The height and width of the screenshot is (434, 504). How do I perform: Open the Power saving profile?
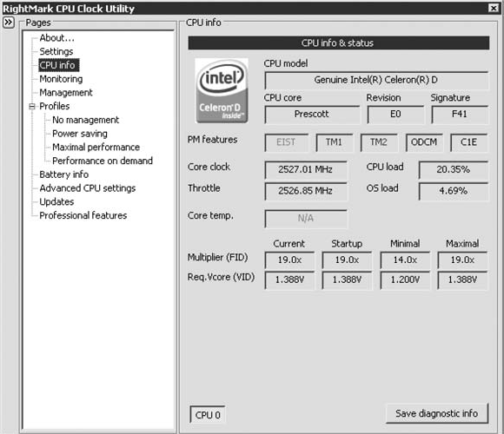point(80,134)
